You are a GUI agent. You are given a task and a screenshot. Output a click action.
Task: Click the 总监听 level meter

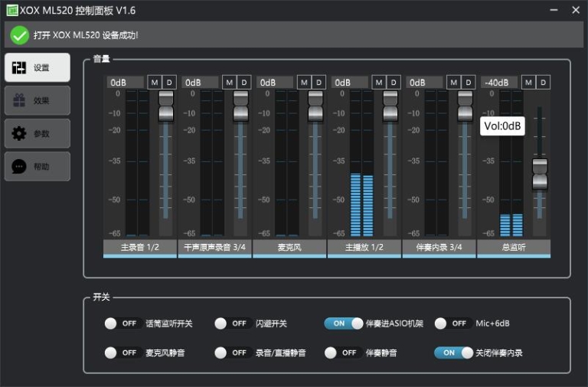coord(511,163)
